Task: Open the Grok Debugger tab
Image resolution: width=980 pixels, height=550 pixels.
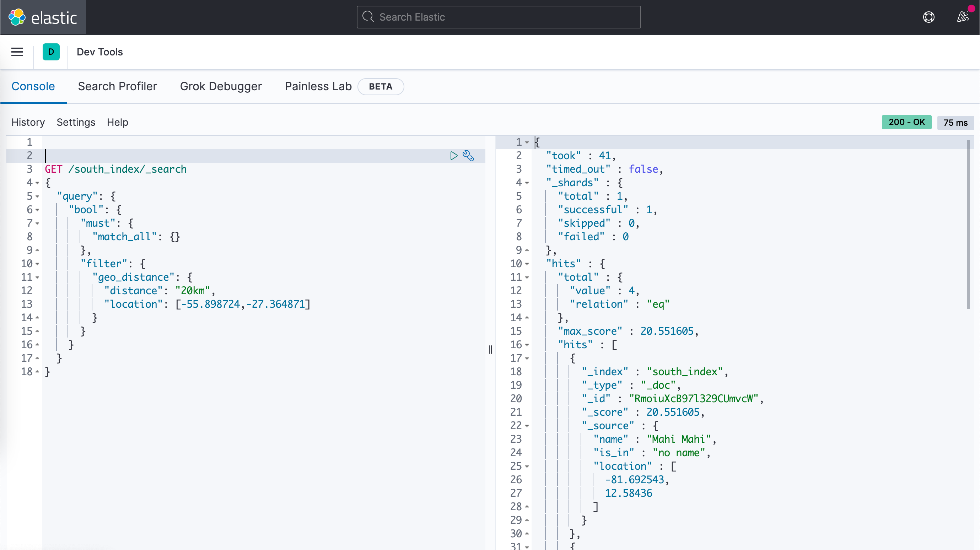Action: pos(221,86)
